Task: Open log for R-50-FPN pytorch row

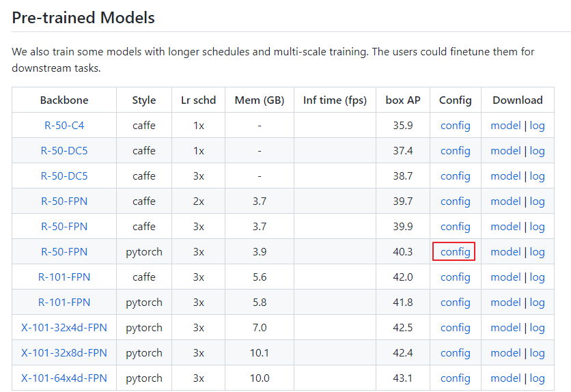Action: click(537, 252)
